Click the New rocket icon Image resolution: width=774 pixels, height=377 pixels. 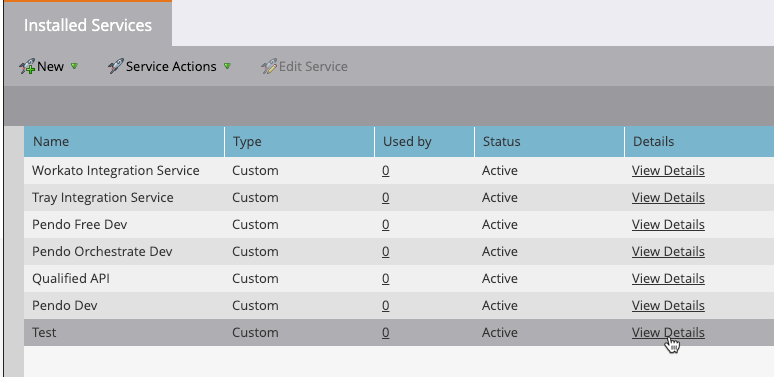coord(27,66)
